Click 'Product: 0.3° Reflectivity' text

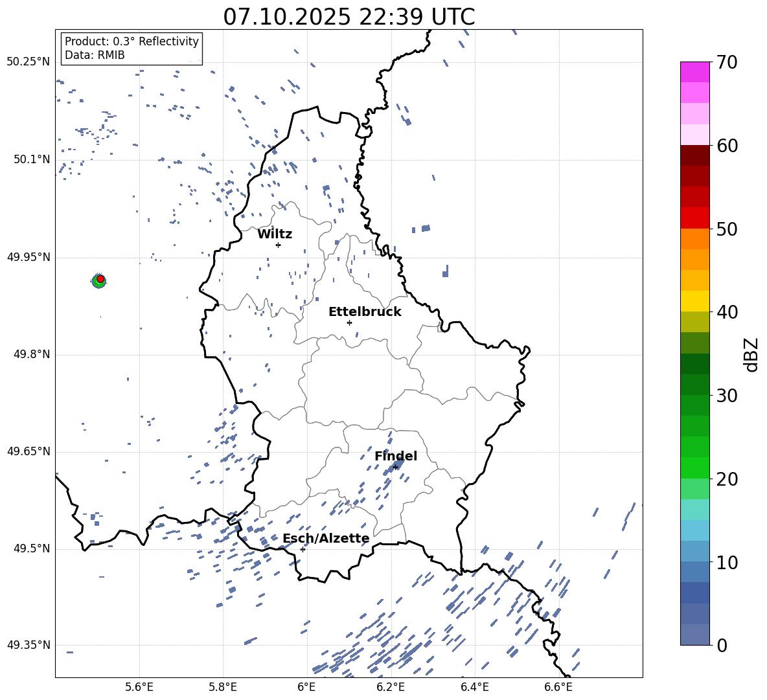[132, 41]
